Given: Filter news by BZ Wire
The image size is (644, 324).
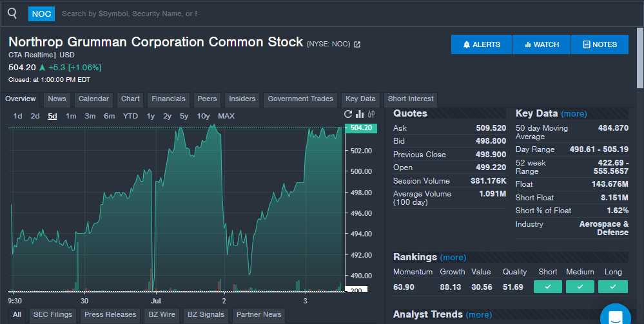Looking at the screenshot, I should point(162,314).
